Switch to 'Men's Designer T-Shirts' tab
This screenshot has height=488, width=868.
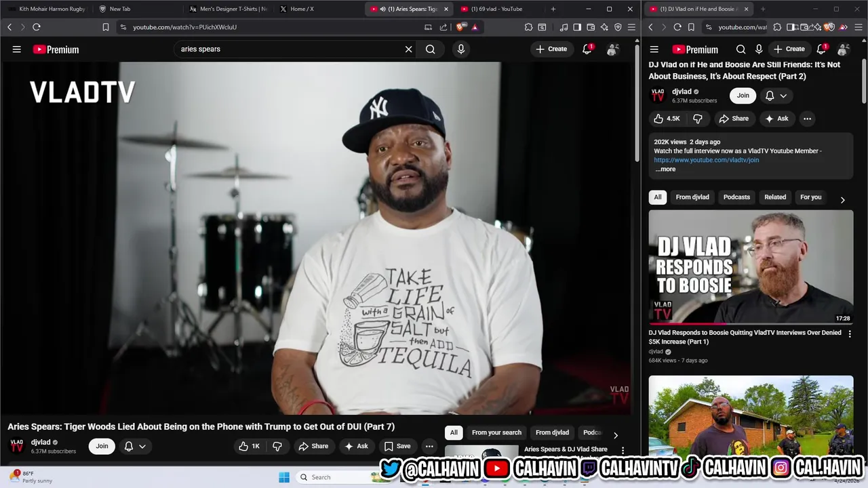click(x=228, y=9)
